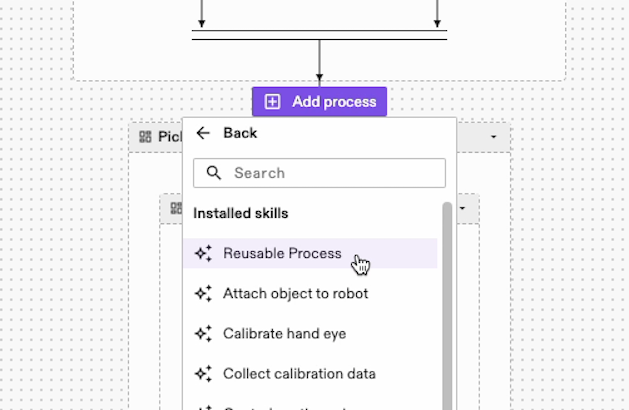
Task: Click the plus icon on Add process
Action: 272,102
